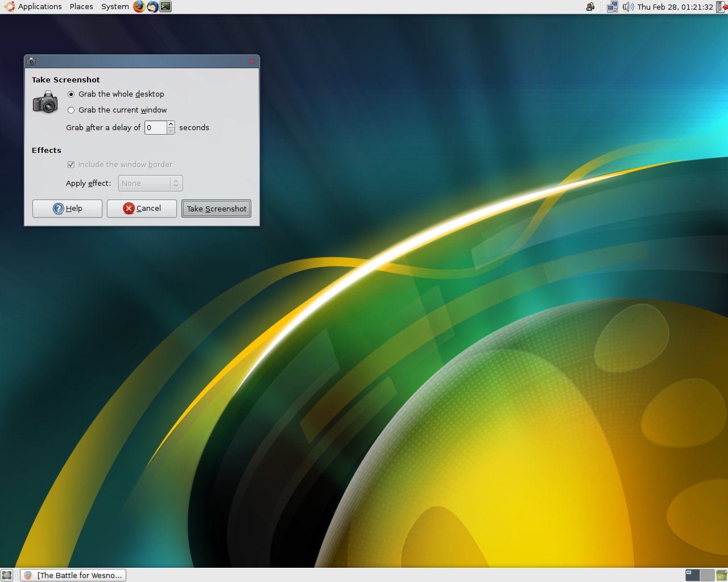
Task: Click the log out icon
Action: (722, 7)
